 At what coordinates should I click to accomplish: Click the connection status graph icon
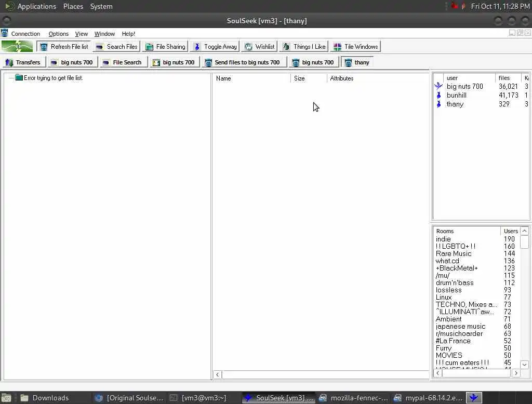17,46
